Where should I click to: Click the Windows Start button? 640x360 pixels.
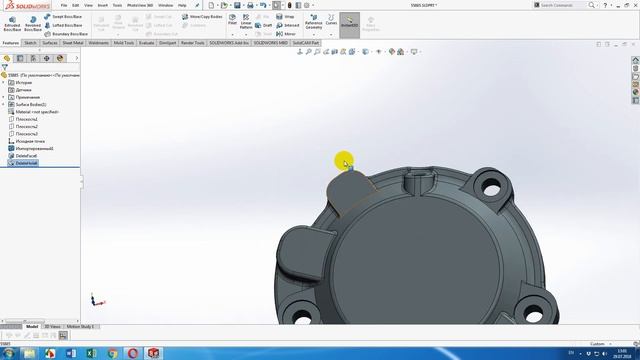click(8, 353)
